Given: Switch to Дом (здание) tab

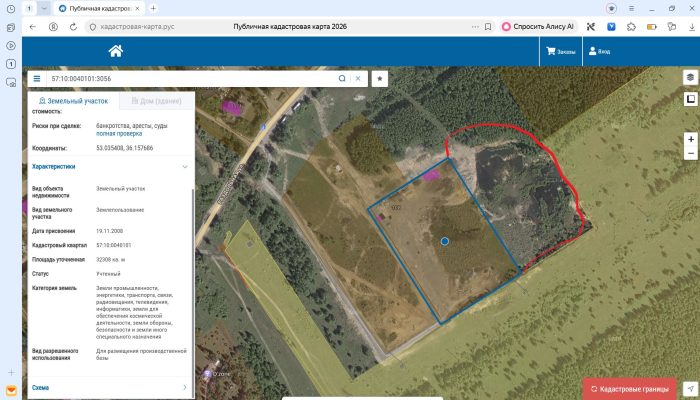Looking at the screenshot, I should click(156, 101).
